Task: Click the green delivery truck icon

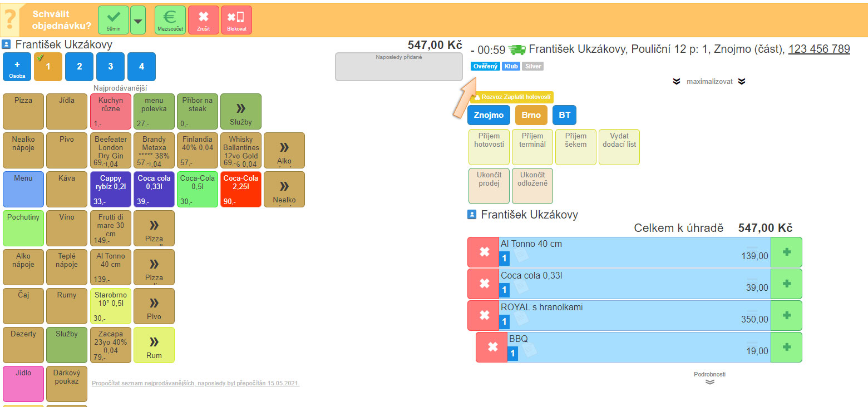Action: pyautogui.click(x=517, y=49)
